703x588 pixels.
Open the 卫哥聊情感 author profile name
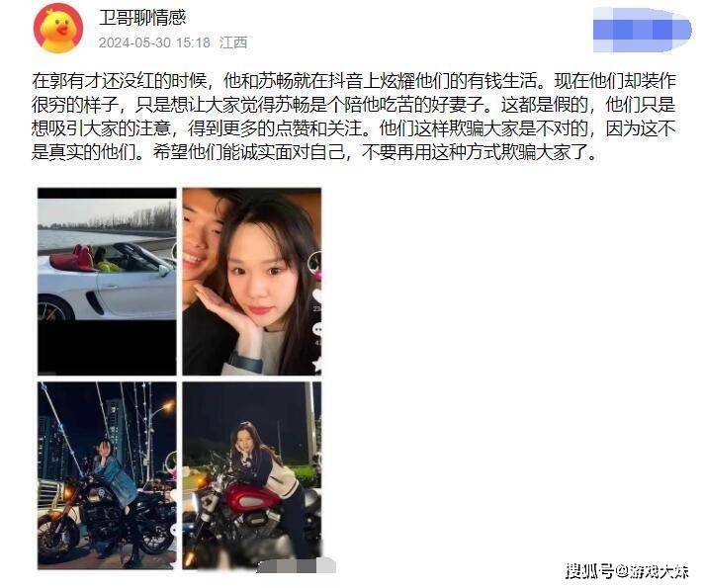[x=142, y=18]
